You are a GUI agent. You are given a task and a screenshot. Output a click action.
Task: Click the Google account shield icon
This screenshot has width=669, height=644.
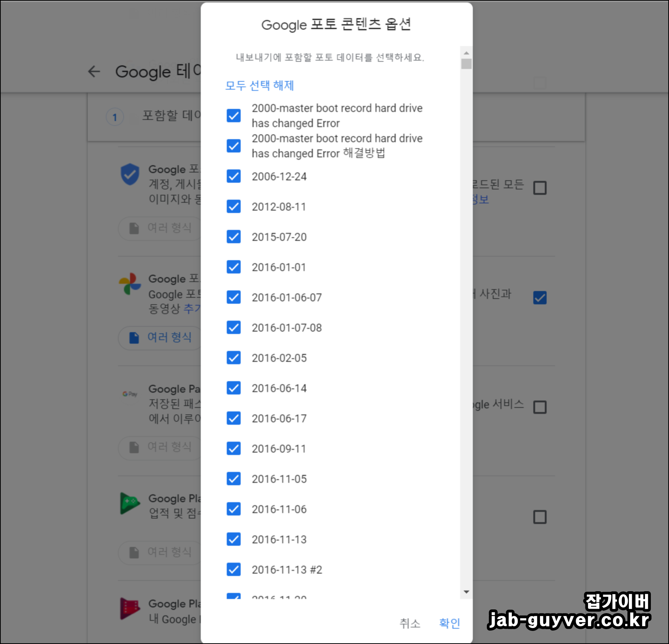point(130,174)
